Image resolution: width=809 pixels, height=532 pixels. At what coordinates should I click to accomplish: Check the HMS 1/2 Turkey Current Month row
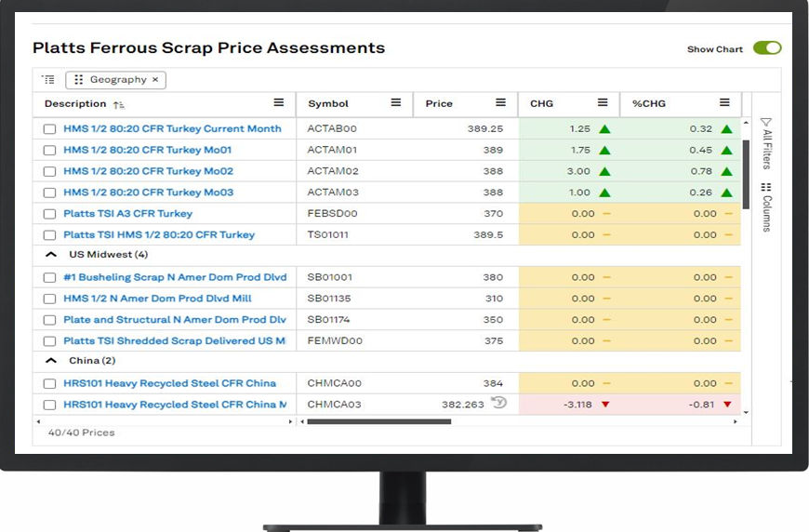pos(49,129)
